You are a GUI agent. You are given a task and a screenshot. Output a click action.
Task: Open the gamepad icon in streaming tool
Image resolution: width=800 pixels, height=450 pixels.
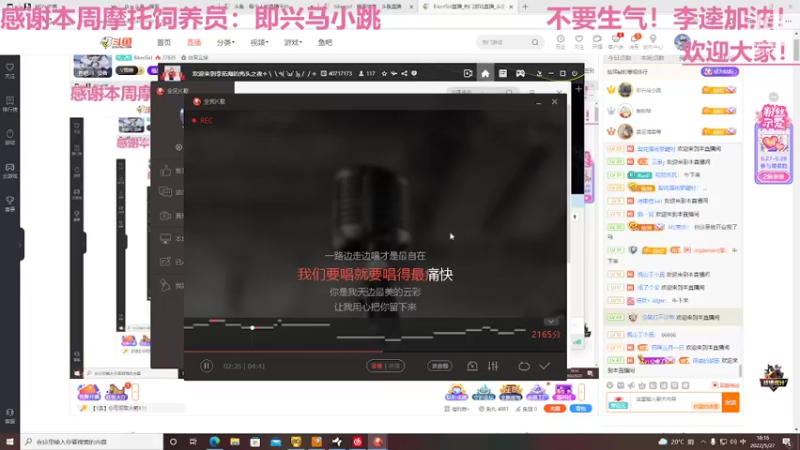(x=520, y=73)
